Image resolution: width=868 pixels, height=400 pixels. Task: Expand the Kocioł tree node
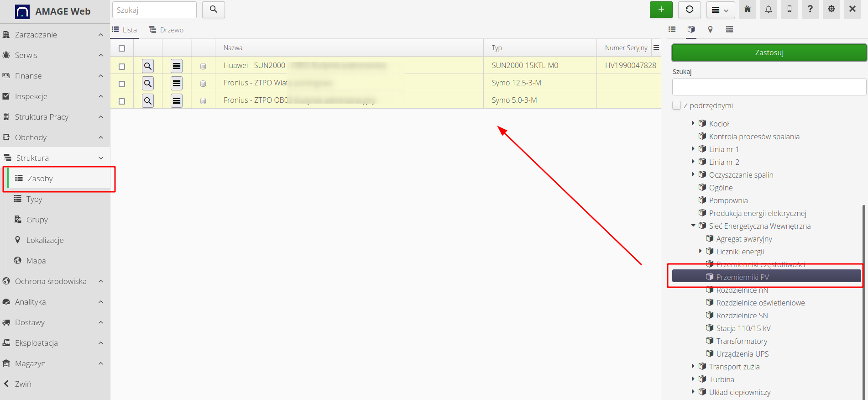pos(693,123)
